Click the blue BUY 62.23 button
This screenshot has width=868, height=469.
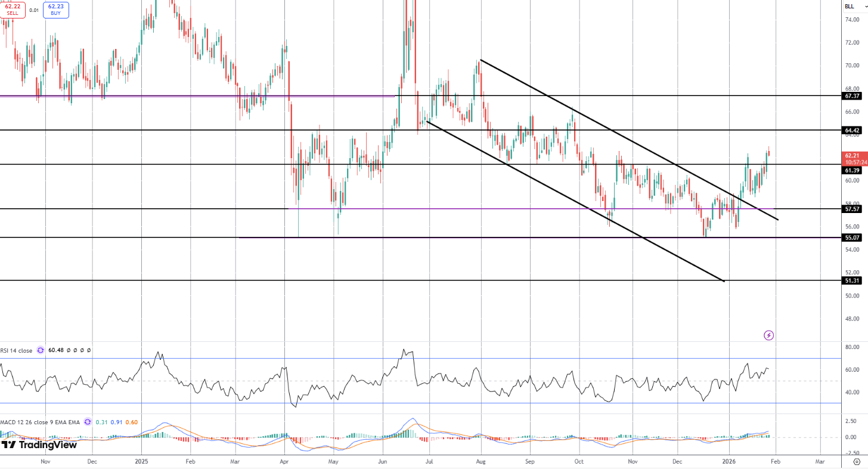pos(55,10)
